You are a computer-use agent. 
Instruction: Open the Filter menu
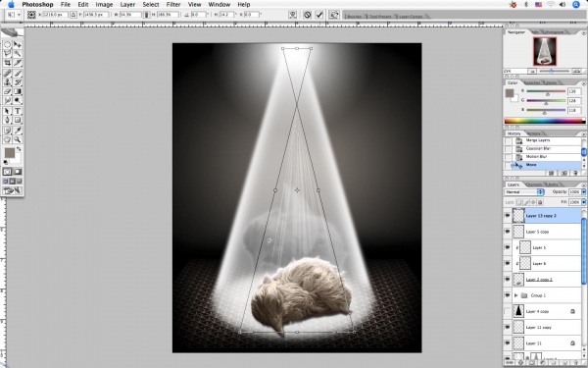pyautogui.click(x=173, y=5)
